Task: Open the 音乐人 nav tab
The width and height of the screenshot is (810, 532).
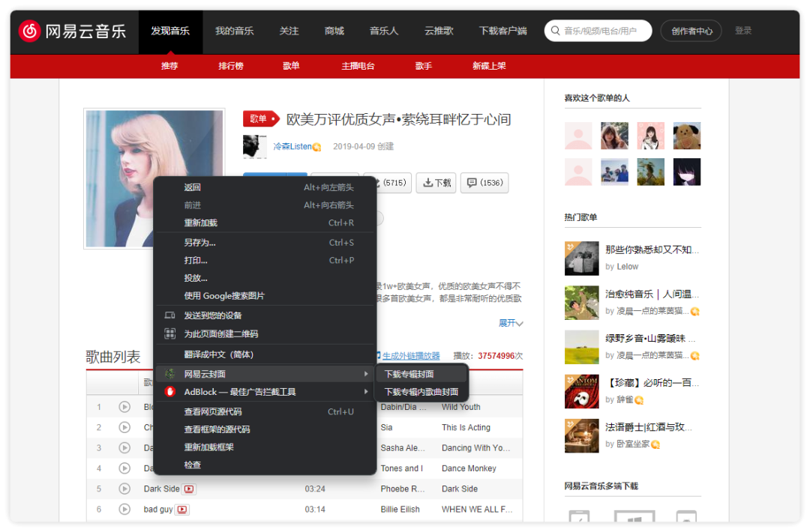Action: [384, 31]
